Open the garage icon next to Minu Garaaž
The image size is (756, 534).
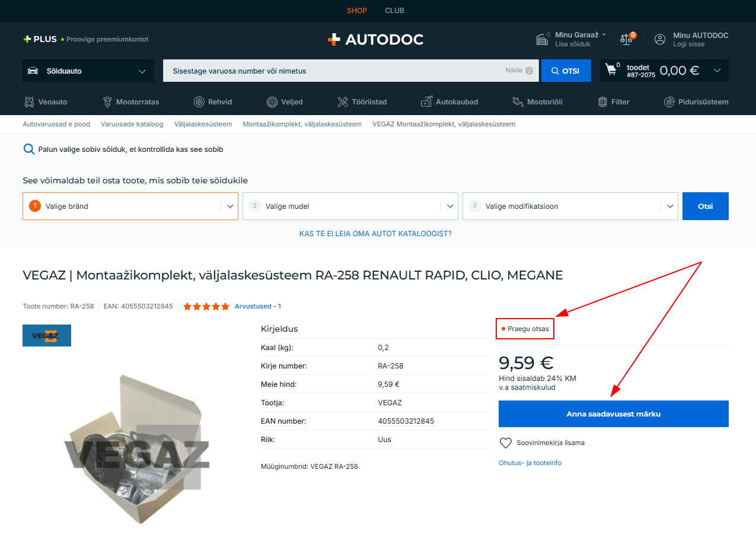point(542,40)
